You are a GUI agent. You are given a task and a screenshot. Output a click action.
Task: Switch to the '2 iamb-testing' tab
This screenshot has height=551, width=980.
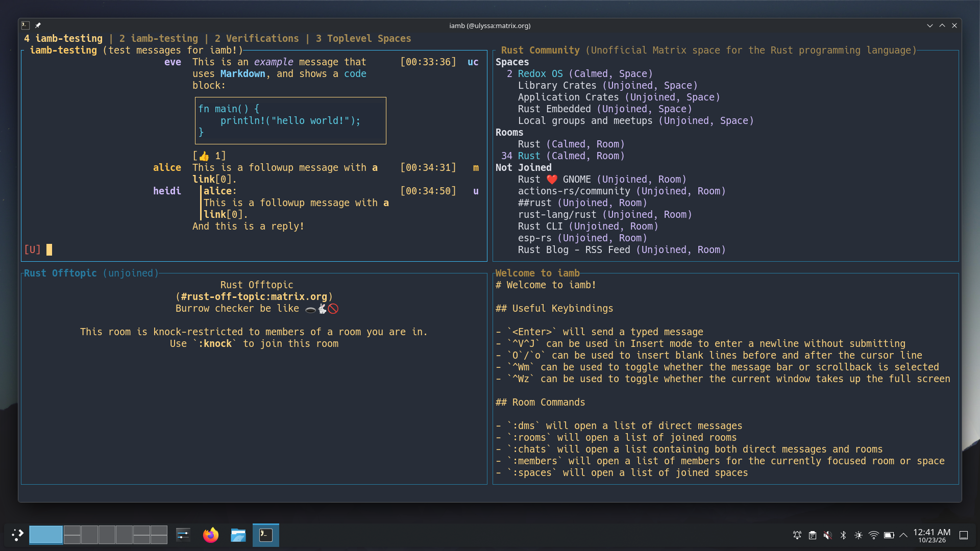coord(159,39)
